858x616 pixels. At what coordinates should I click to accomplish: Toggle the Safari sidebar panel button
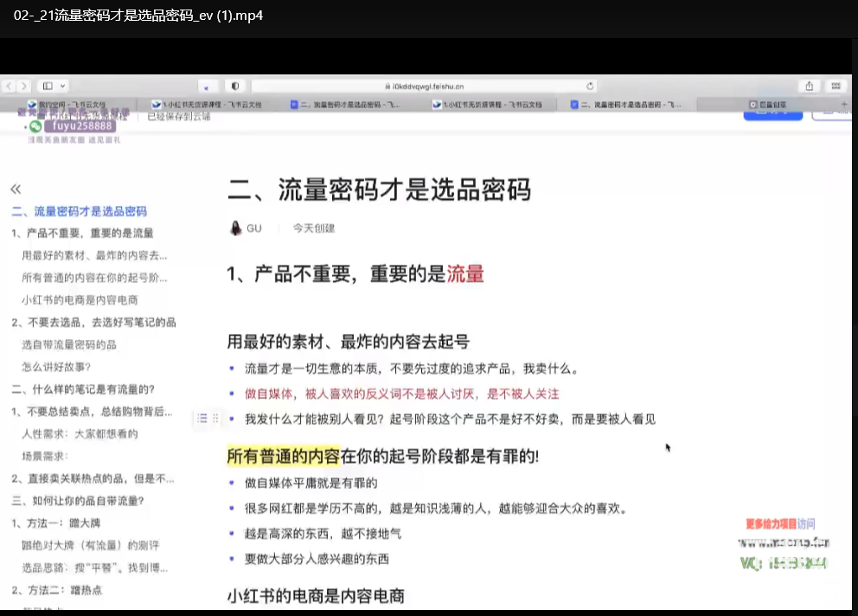pos(48,87)
